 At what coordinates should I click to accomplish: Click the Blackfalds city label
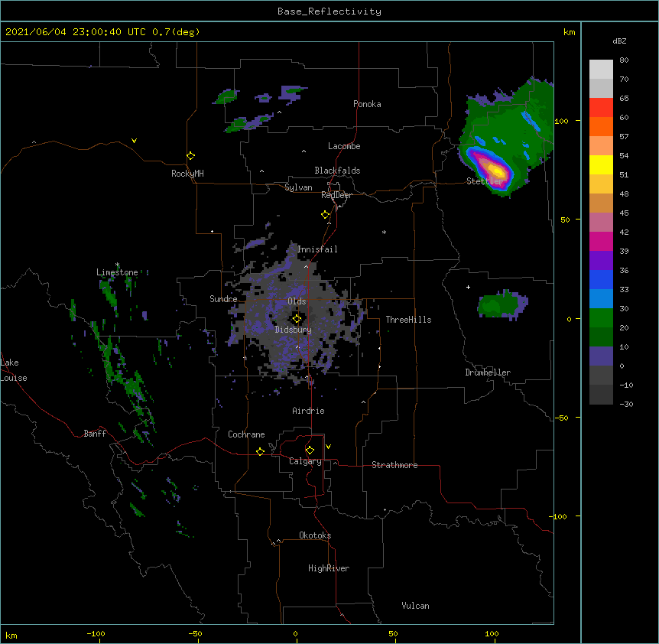pos(337,171)
